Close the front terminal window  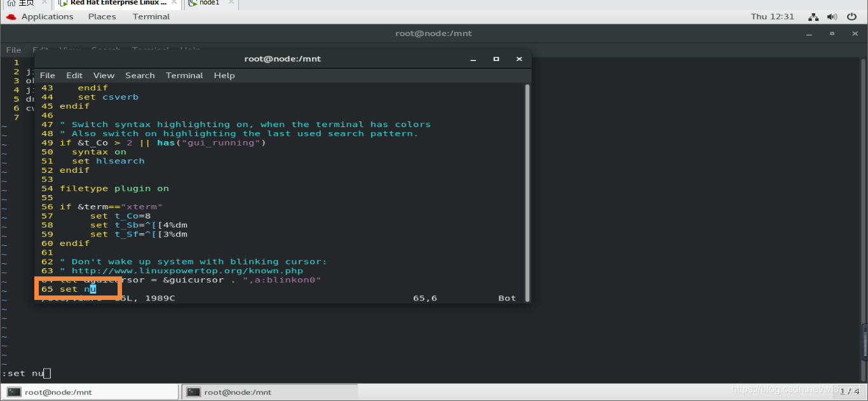(519, 59)
